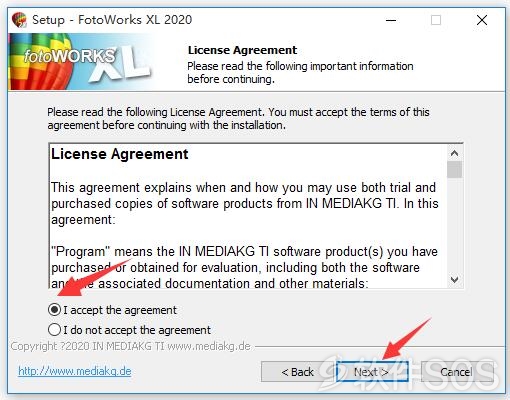
Task: Minimize the FotoWorks XL setup window
Action: [x=391, y=20]
